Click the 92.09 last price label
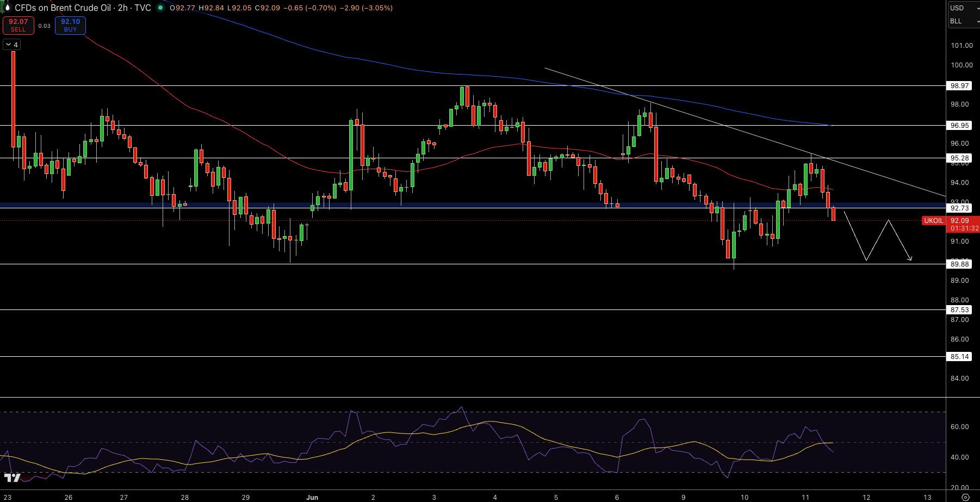The image size is (980, 502). pyautogui.click(x=960, y=221)
